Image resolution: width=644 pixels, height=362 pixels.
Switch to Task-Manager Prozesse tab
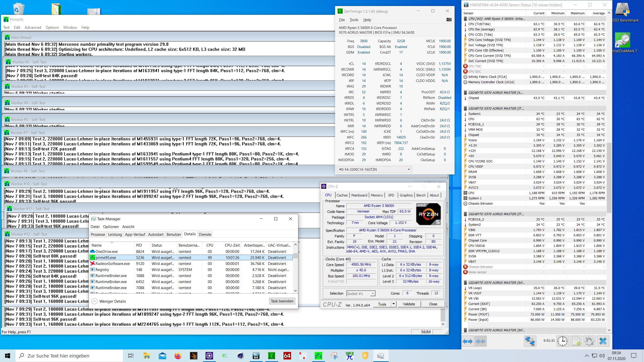tap(98, 234)
